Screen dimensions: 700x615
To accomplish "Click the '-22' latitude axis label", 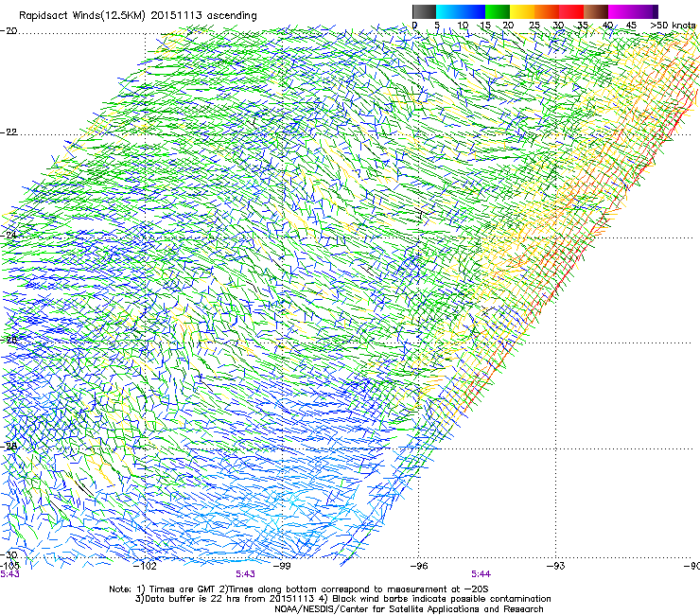I will (9, 132).
